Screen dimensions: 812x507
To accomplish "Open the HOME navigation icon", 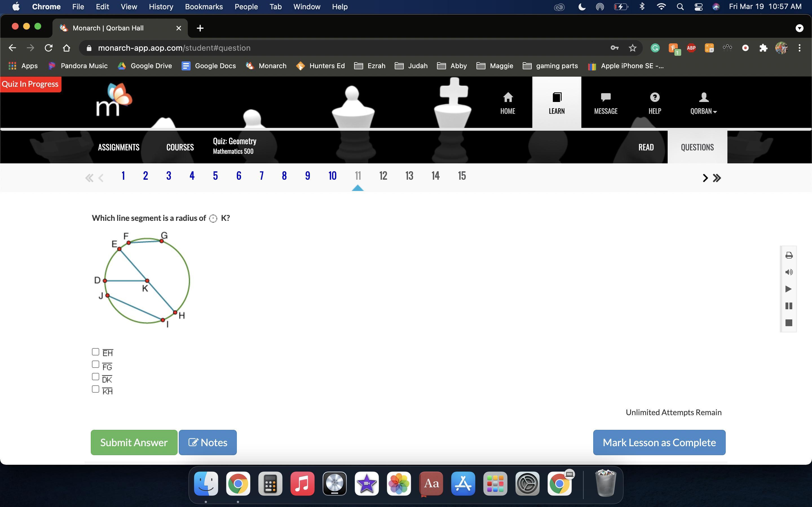I will (507, 103).
